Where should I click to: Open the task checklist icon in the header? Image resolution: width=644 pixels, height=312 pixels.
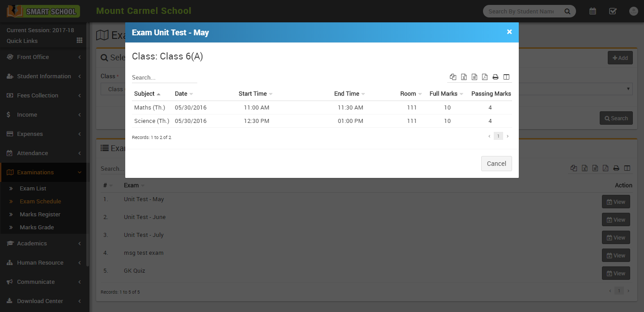(x=613, y=11)
